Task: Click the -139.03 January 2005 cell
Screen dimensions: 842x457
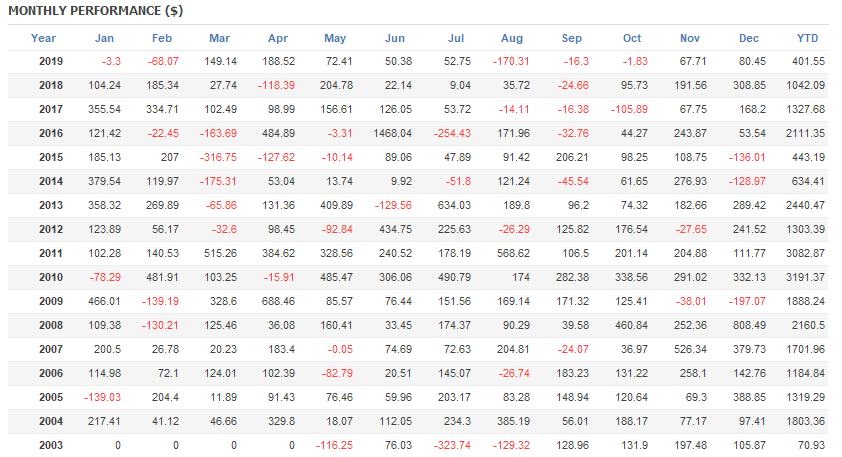Action: (102, 395)
